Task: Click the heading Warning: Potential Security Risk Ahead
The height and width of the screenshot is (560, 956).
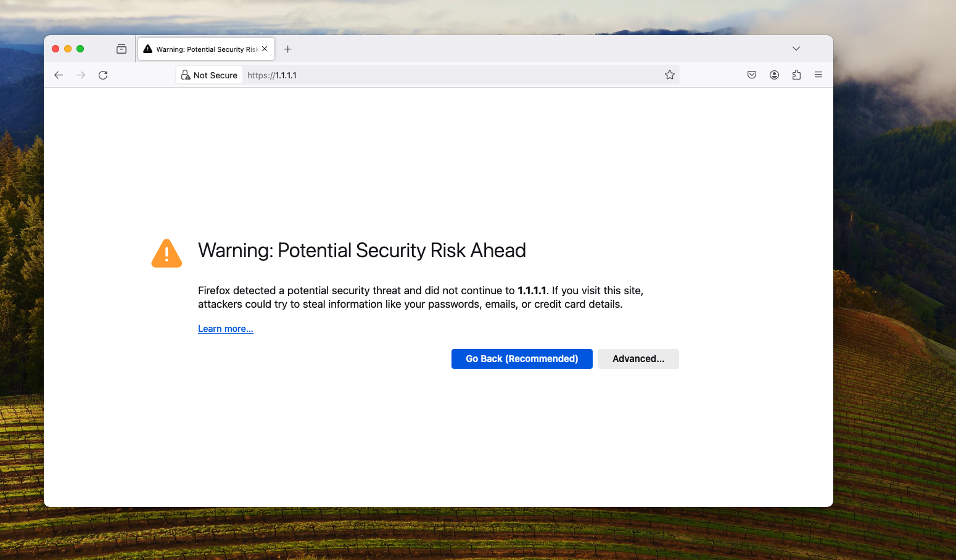Action: pyautogui.click(x=362, y=250)
